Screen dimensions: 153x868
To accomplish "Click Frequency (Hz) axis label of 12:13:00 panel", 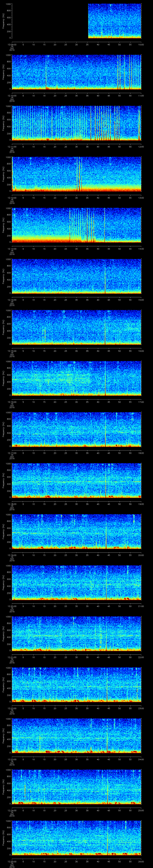I will pos(3,225).
